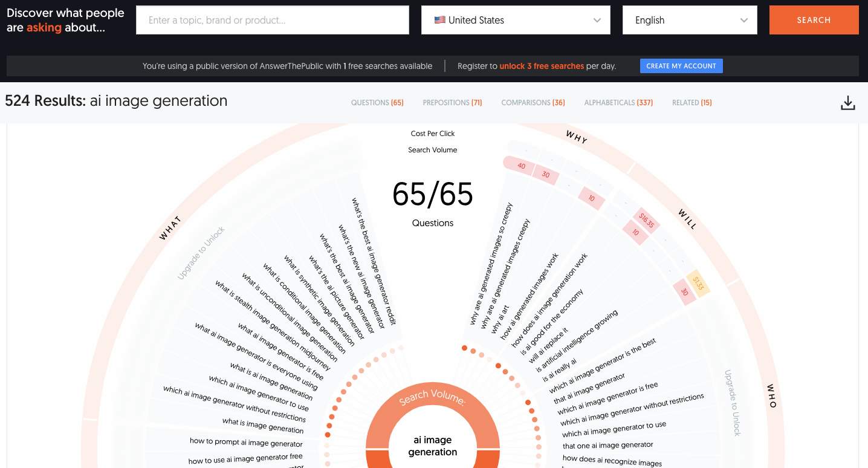Click the 'which ai image generator without restrictions' question on right
The height and width of the screenshot is (468, 868).
(x=632, y=409)
